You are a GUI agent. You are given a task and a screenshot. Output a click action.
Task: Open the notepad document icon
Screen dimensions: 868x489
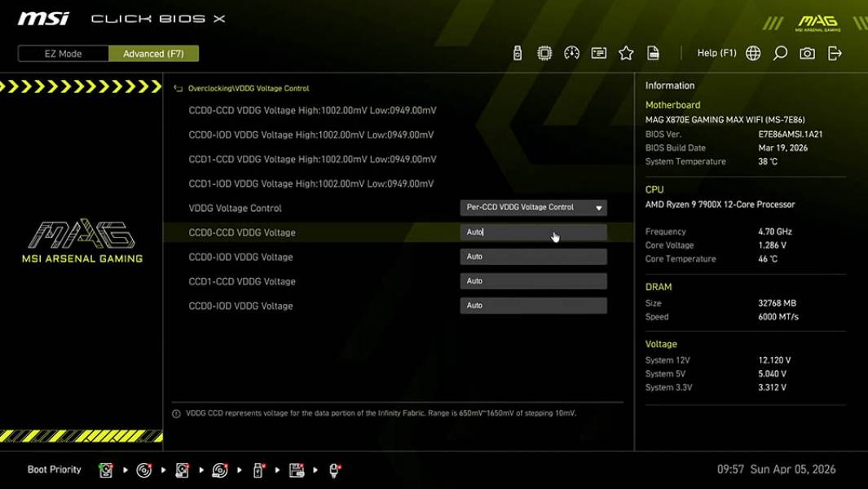pyautogui.click(x=653, y=52)
